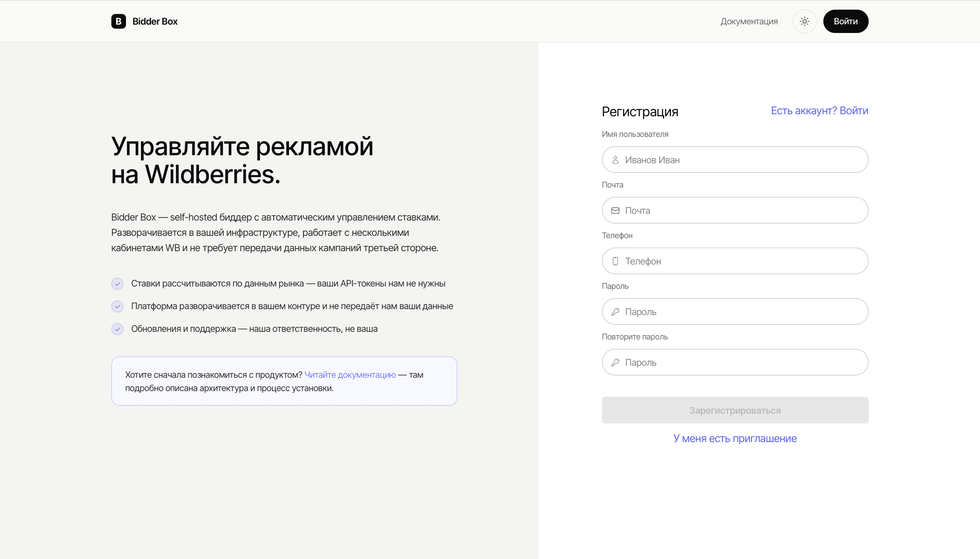Click the phone icon in Телефон field
The width and height of the screenshot is (980, 559).
[x=615, y=261]
